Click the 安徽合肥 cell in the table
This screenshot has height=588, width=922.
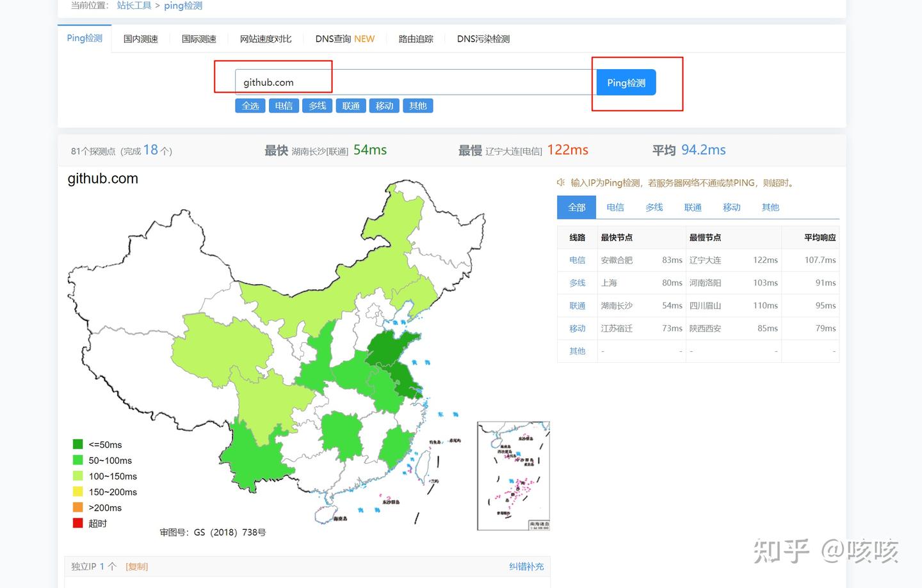coord(617,260)
